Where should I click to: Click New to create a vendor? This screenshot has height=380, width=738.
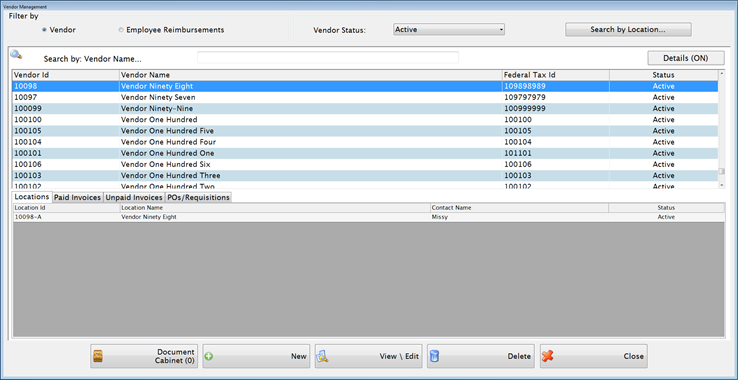(x=256, y=356)
